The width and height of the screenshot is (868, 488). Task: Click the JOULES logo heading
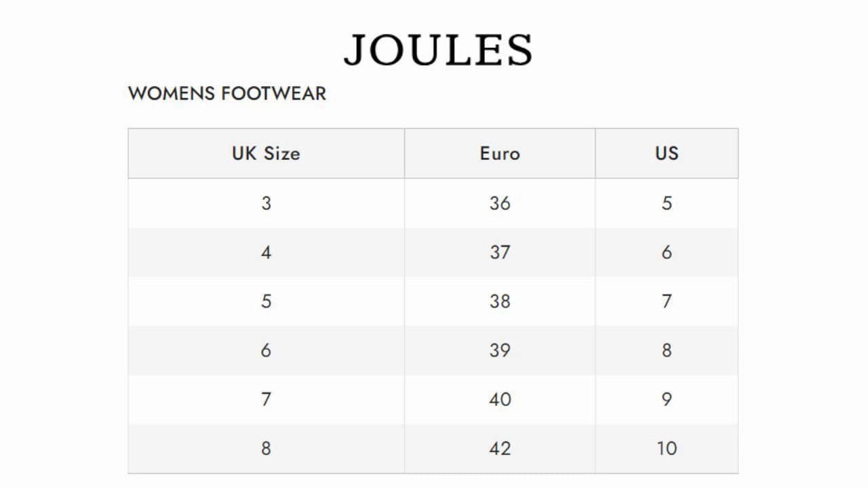[438, 50]
